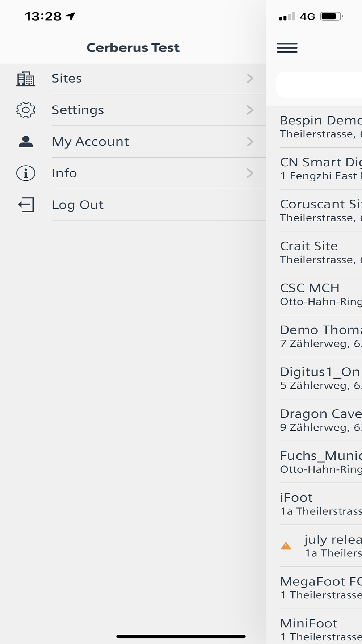Tap the search field above site list

click(x=319, y=85)
